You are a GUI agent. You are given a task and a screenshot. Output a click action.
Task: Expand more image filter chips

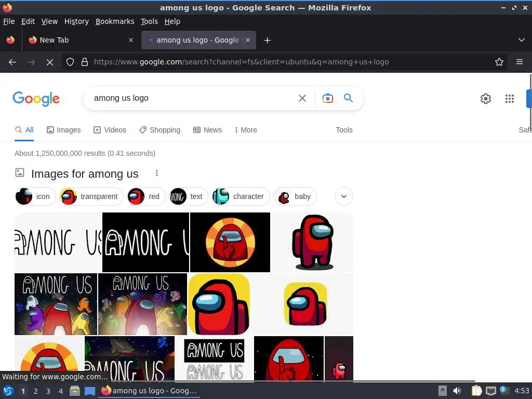pos(344,196)
